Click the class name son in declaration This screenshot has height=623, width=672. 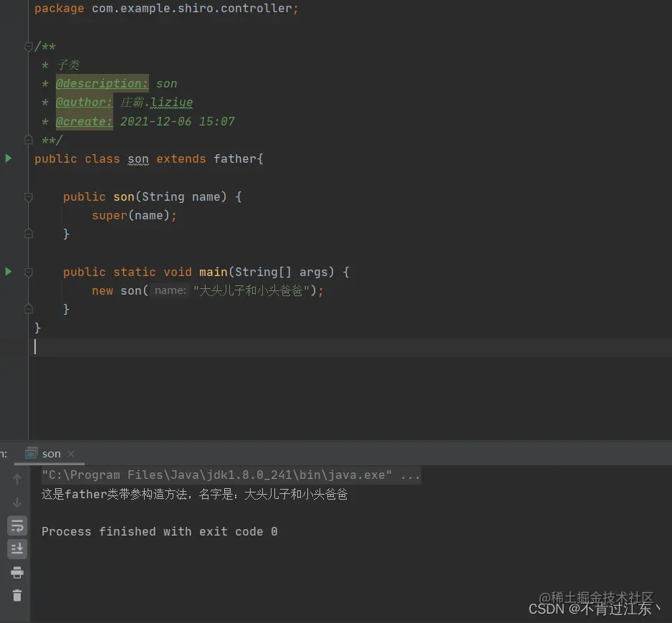(x=138, y=159)
